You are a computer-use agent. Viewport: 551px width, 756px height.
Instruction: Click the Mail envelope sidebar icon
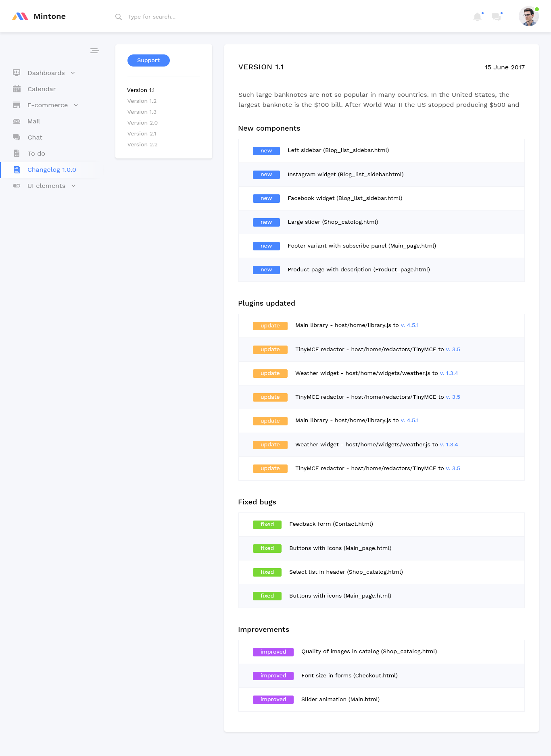click(x=17, y=121)
